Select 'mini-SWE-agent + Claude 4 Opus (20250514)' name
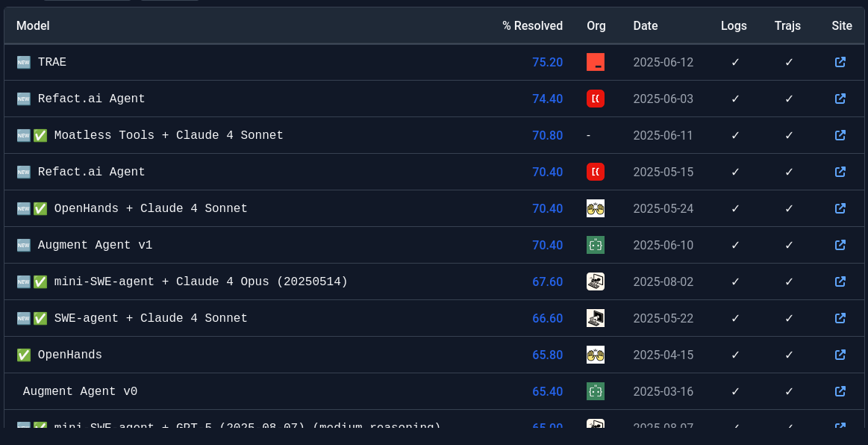868x445 pixels. 201,281
